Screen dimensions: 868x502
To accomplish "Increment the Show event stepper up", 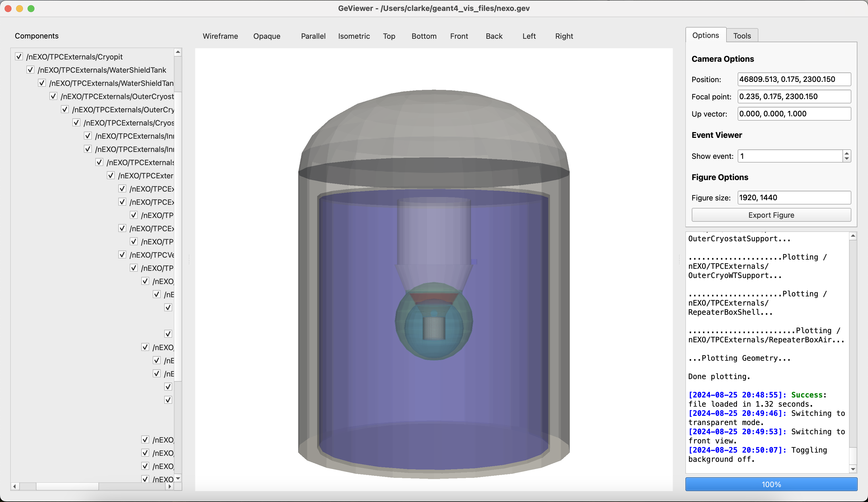I will (847, 153).
